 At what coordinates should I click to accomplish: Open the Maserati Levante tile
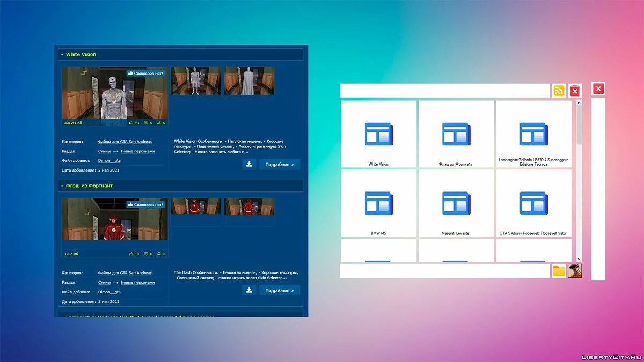click(456, 203)
